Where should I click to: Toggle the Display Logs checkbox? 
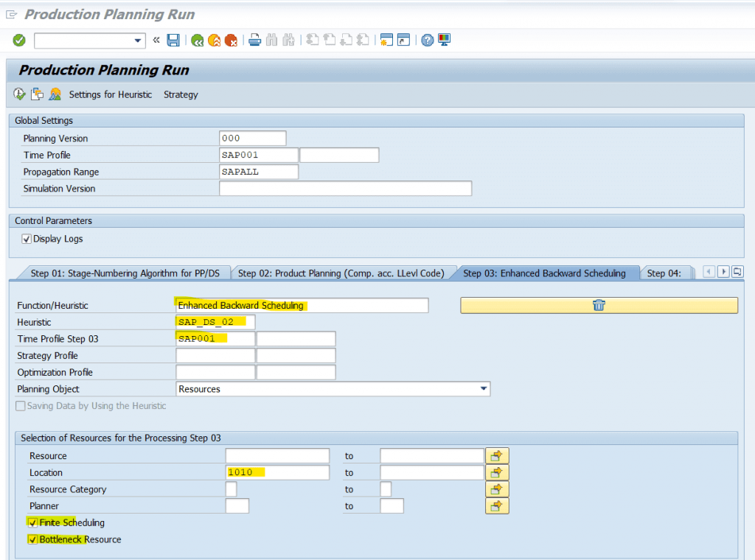point(27,239)
